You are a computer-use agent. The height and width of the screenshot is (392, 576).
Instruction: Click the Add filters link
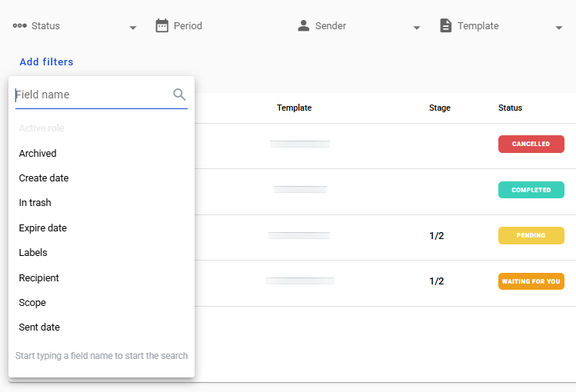(x=46, y=62)
